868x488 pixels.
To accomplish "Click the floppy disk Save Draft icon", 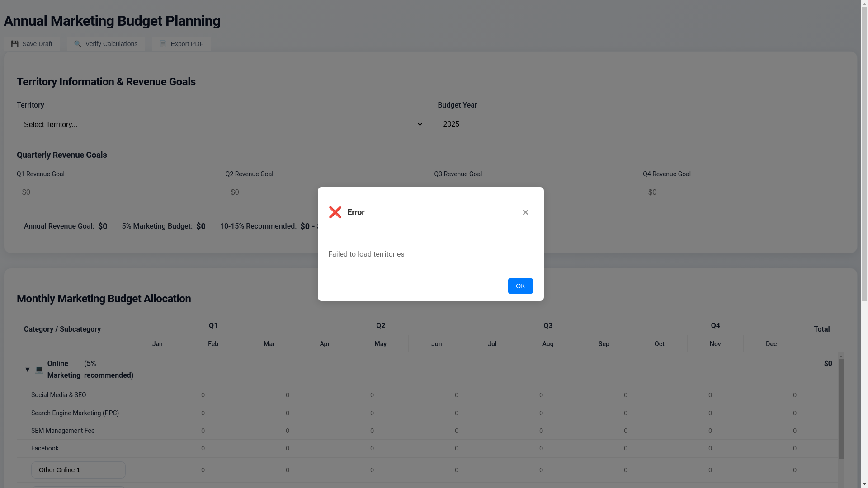I will pyautogui.click(x=15, y=44).
